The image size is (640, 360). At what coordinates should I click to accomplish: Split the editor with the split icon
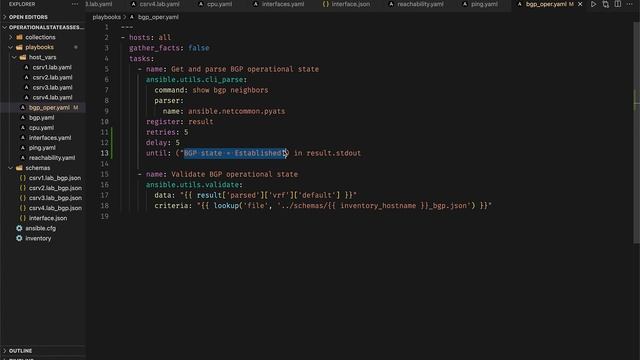point(618,4)
